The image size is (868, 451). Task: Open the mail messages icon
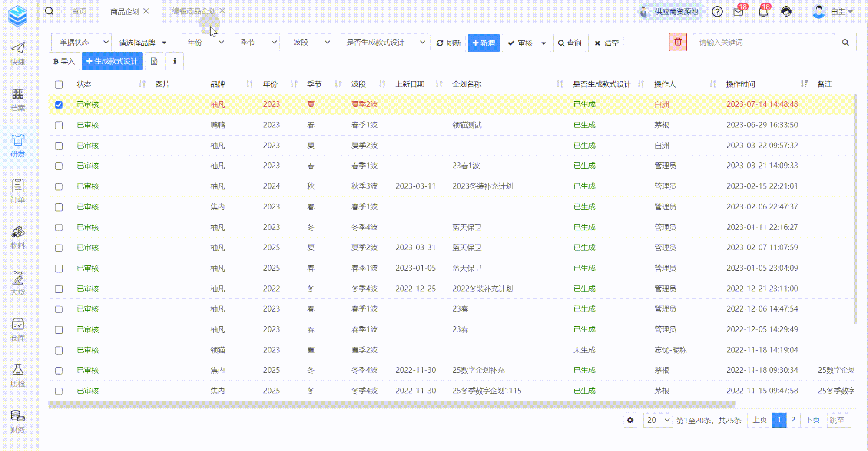(738, 12)
